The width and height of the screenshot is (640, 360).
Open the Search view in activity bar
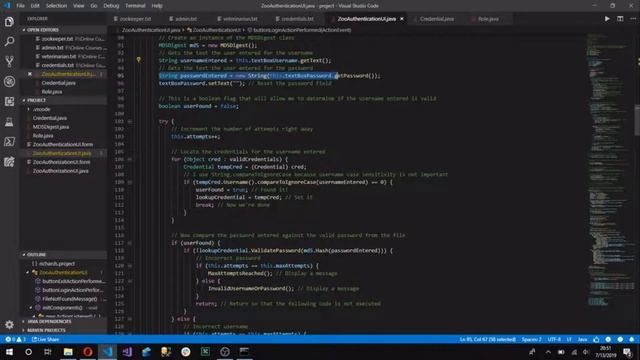9,41
